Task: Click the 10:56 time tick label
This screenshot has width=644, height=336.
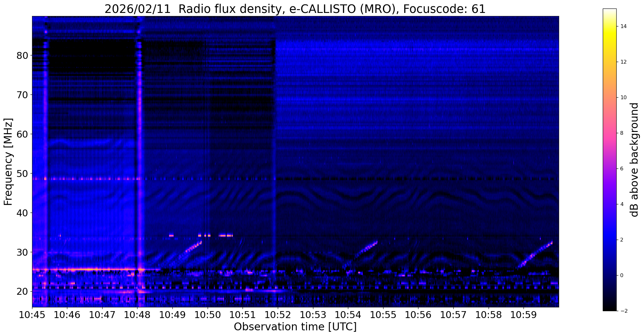Action: click(418, 315)
